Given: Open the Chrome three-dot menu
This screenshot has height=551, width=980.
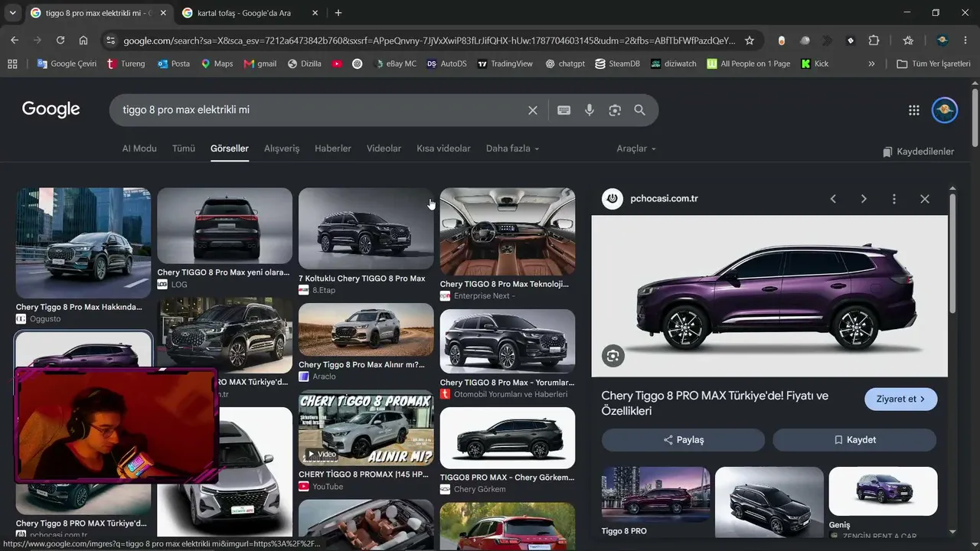Looking at the screenshot, I should click(965, 41).
